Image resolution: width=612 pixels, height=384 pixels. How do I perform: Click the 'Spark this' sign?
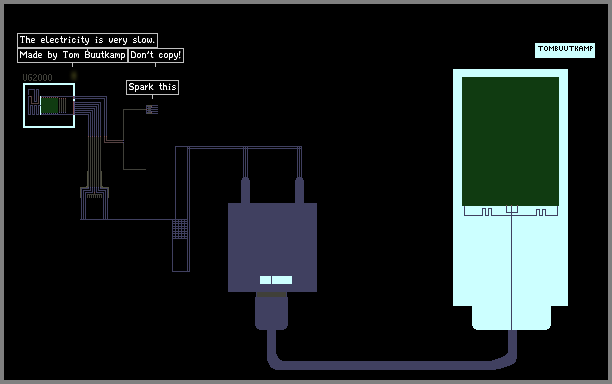coord(152,87)
